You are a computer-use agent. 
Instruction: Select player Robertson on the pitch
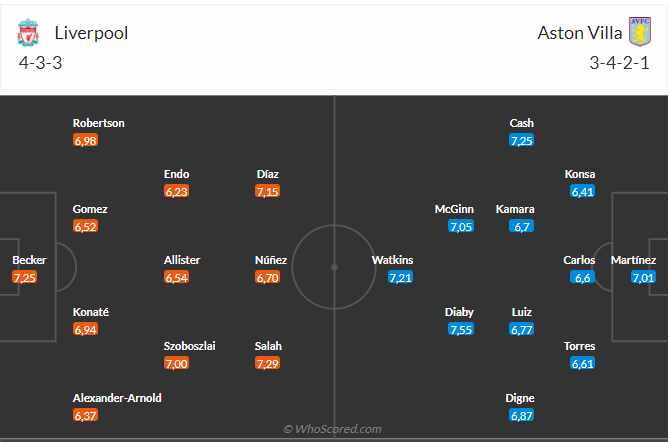(x=98, y=123)
